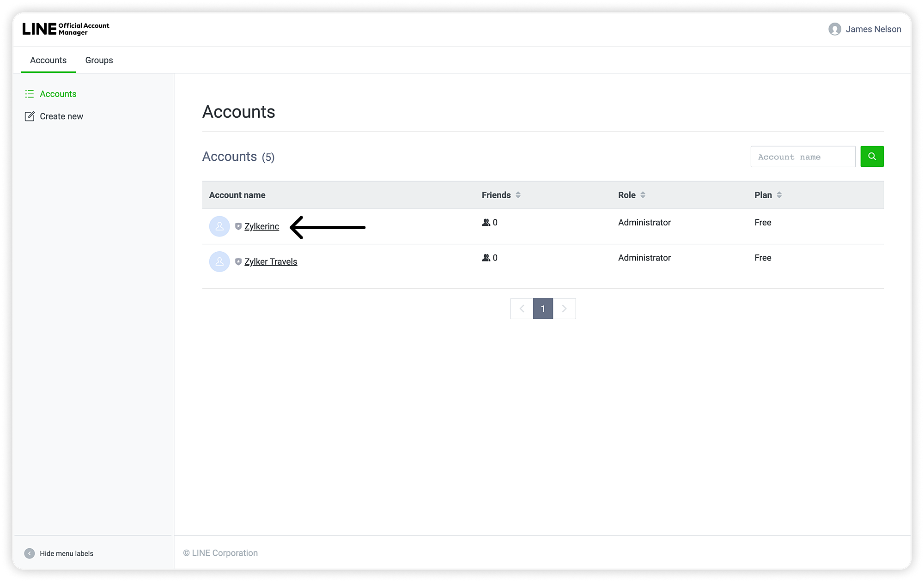The height and width of the screenshot is (582, 924).
Task: Click the Account name search field
Action: coord(802,157)
